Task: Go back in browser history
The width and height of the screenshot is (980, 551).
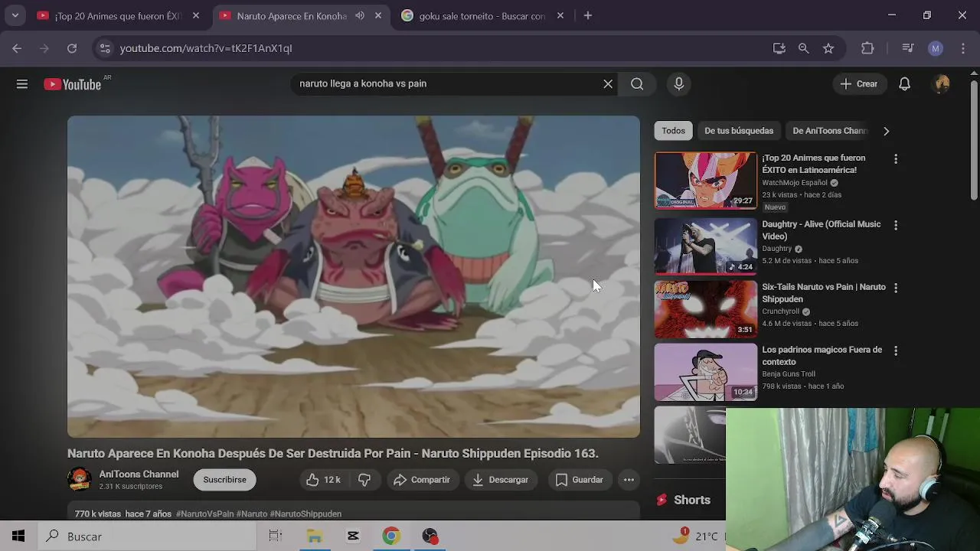Action: pyautogui.click(x=17, y=48)
